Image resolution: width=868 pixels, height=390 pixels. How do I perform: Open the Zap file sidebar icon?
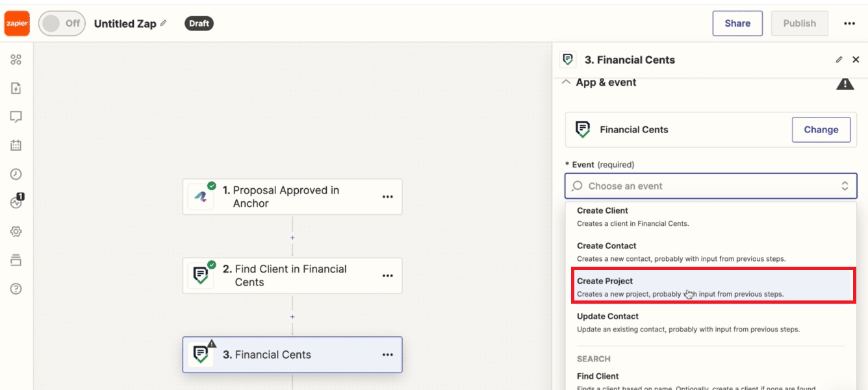pos(16,88)
